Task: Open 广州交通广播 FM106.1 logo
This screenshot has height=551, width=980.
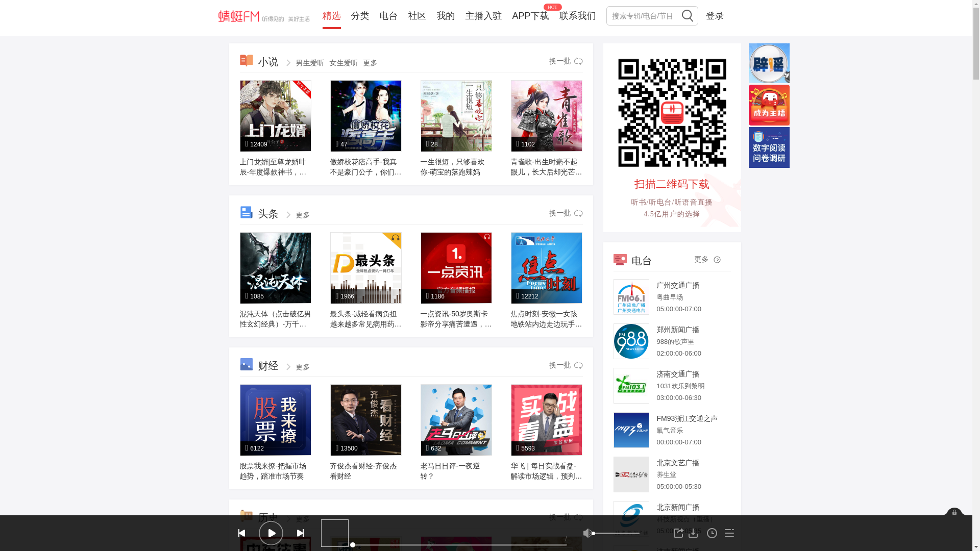Action: (631, 297)
